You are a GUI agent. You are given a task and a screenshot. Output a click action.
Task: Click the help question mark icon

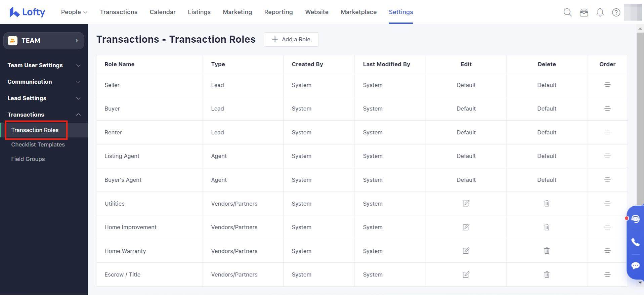click(616, 12)
